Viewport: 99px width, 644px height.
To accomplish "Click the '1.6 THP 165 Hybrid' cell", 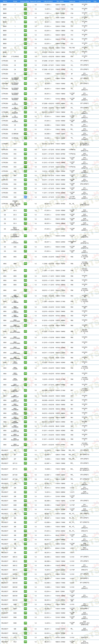I will click(72, 197).
